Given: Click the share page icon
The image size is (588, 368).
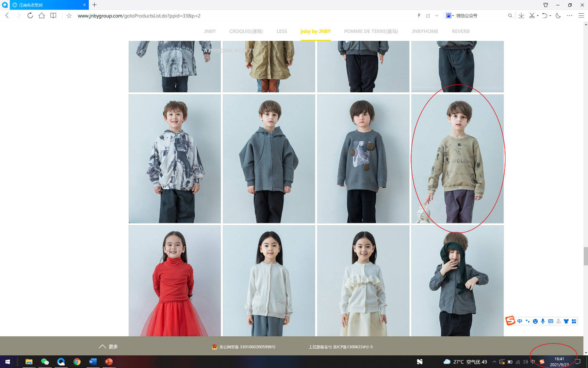Looking at the screenshot, I should click(x=428, y=16).
